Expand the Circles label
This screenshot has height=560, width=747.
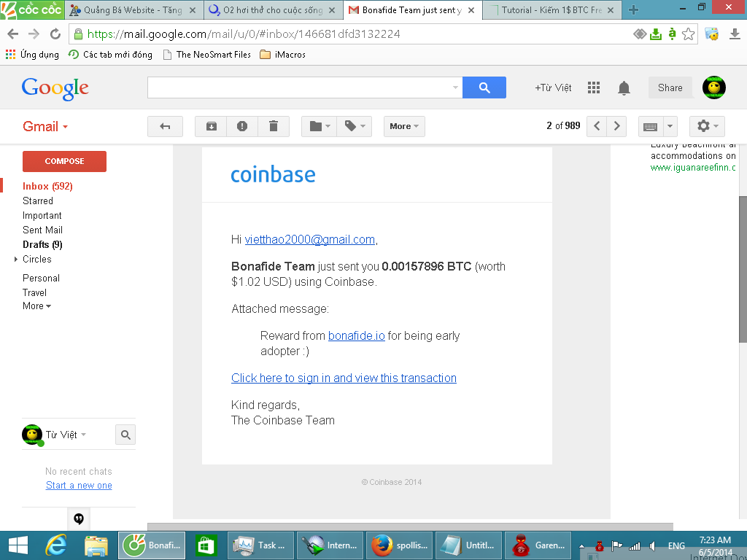pyautogui.click(x=16, y=259)
